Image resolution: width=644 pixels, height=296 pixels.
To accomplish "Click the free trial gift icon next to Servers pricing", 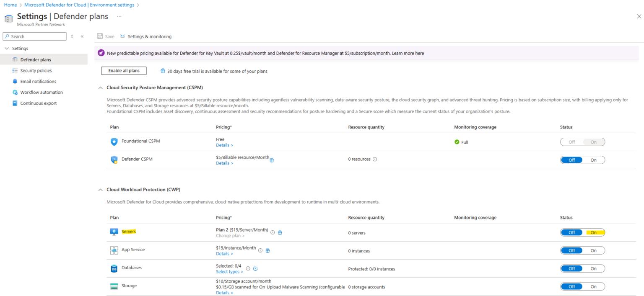I will pyautogui.click(x=280, y=232).
